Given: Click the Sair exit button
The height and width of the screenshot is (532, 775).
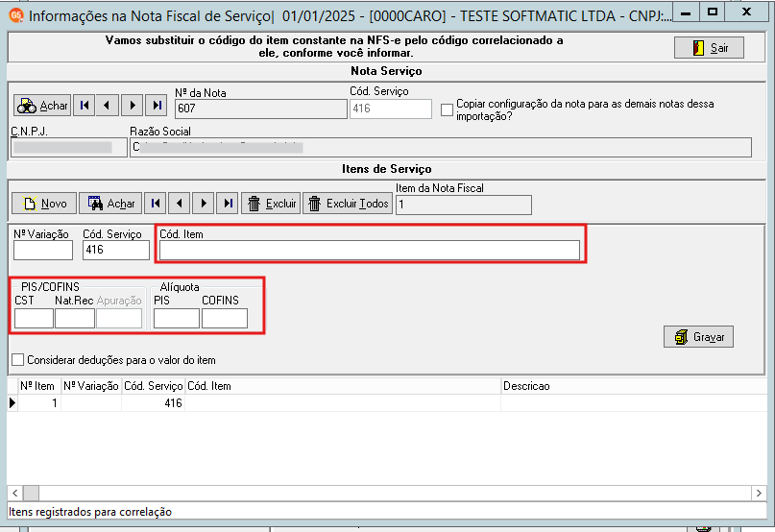Looking at the screenshot, I should 709,48.
